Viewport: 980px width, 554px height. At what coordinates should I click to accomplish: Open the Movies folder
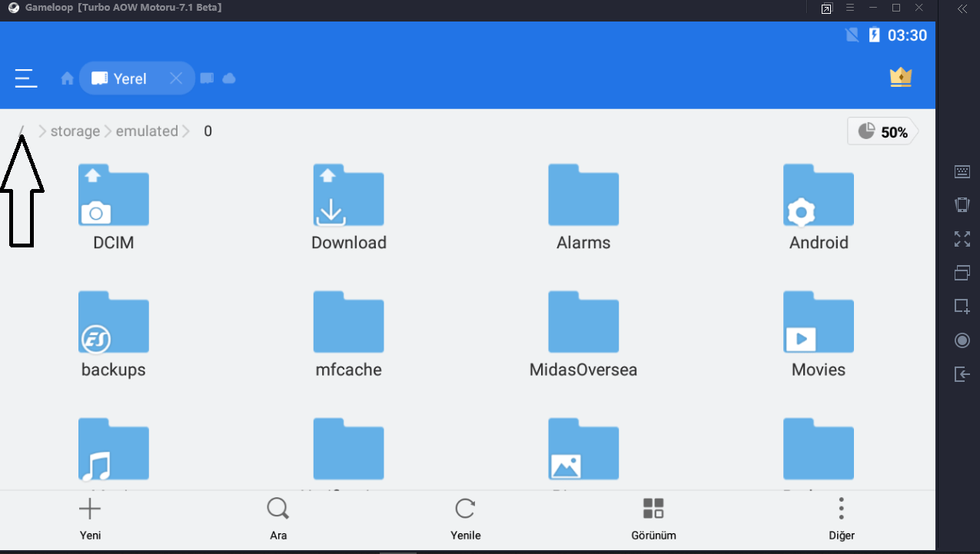tap(819, 335)
